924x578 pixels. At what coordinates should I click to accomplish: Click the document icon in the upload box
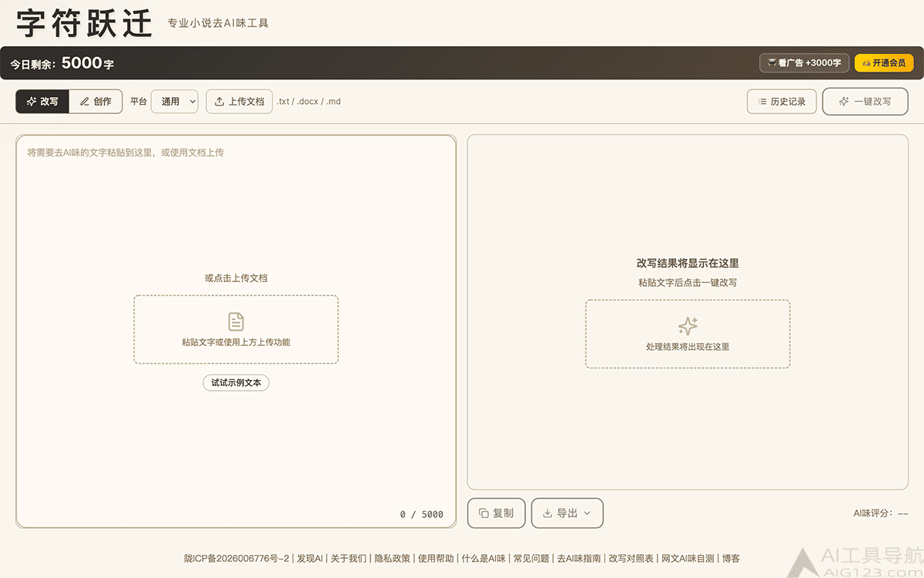(236, 321)
